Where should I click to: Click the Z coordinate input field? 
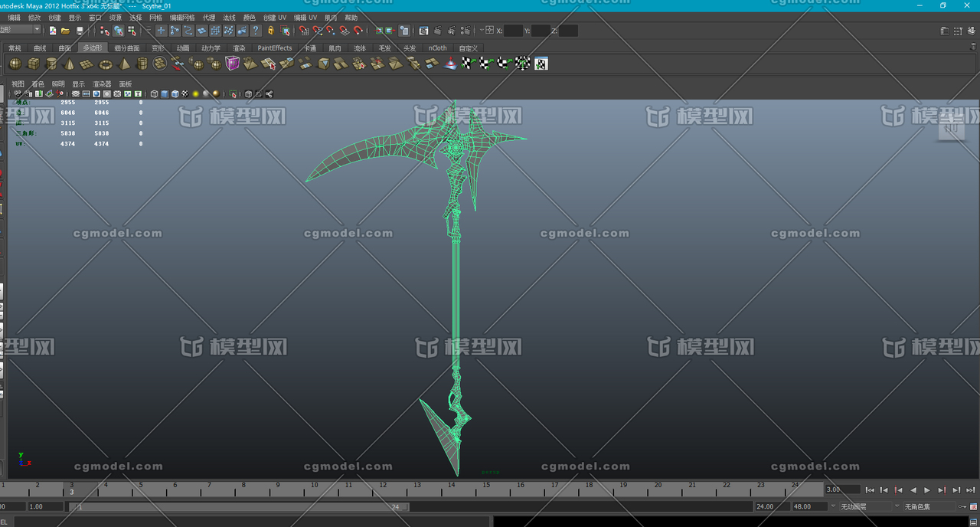point(568,31)
